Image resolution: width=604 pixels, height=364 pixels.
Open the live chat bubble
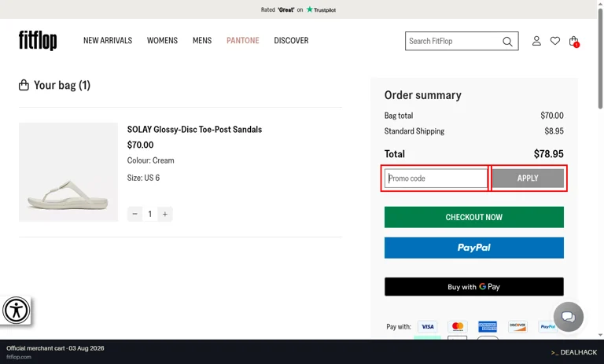click(568, 317)
